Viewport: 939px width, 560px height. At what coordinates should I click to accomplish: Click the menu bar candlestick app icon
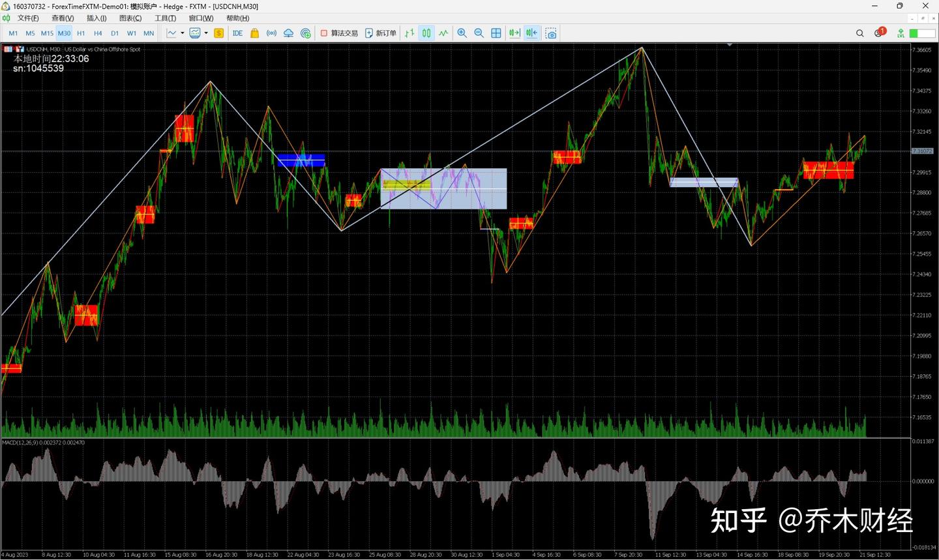(x=6, y=18)
